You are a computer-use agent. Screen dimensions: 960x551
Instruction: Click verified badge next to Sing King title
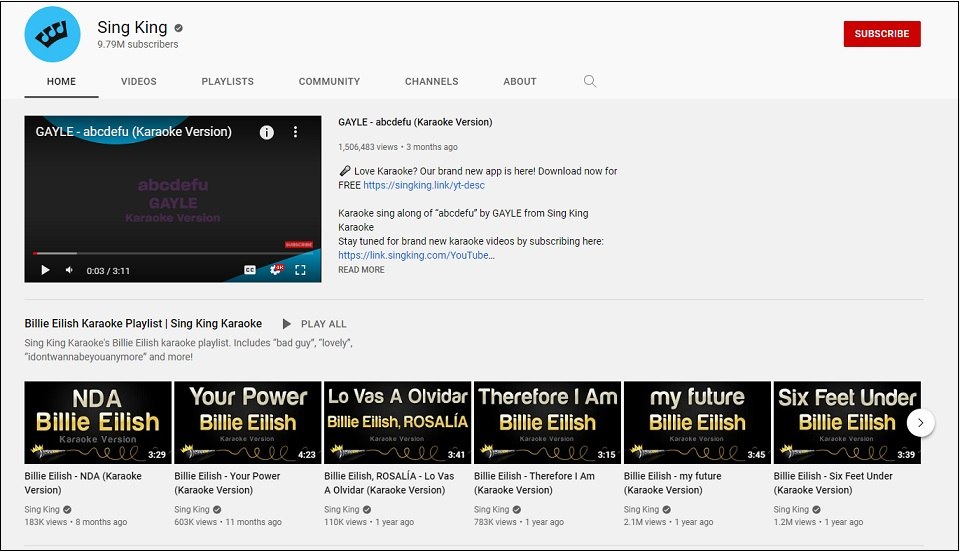[x=179, y=28]
